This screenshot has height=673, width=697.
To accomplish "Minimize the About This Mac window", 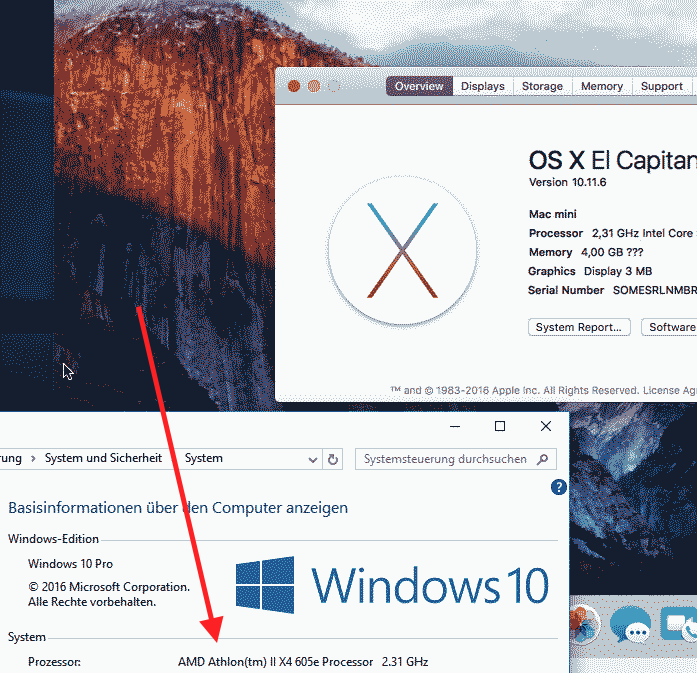I will 314,86.
